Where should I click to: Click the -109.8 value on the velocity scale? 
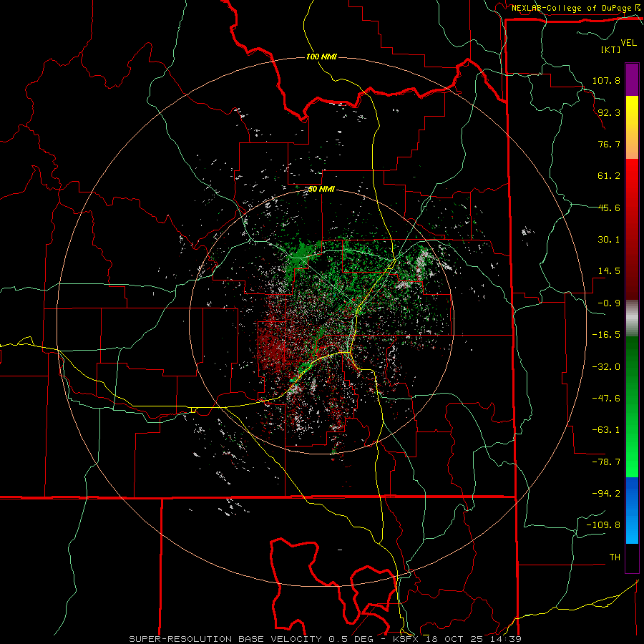pos(603,525)
